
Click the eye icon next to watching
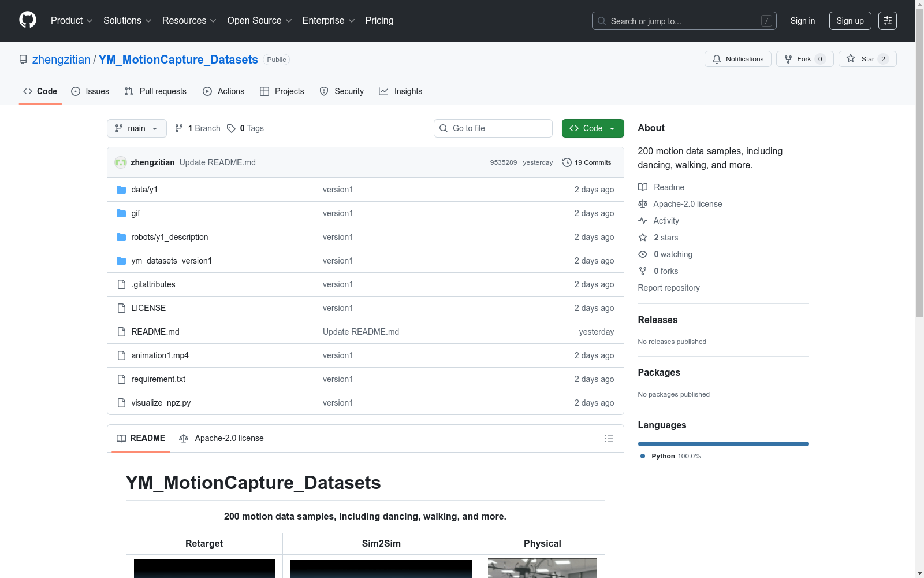643,254
